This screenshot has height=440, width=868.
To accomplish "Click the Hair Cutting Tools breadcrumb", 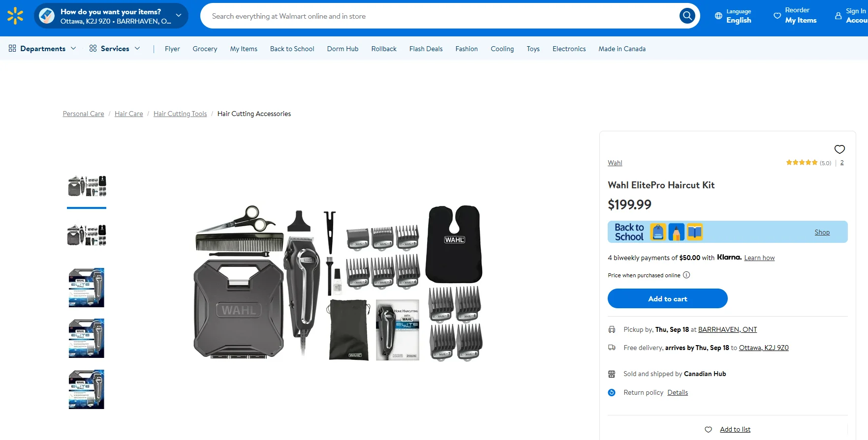I will (180, 114).
